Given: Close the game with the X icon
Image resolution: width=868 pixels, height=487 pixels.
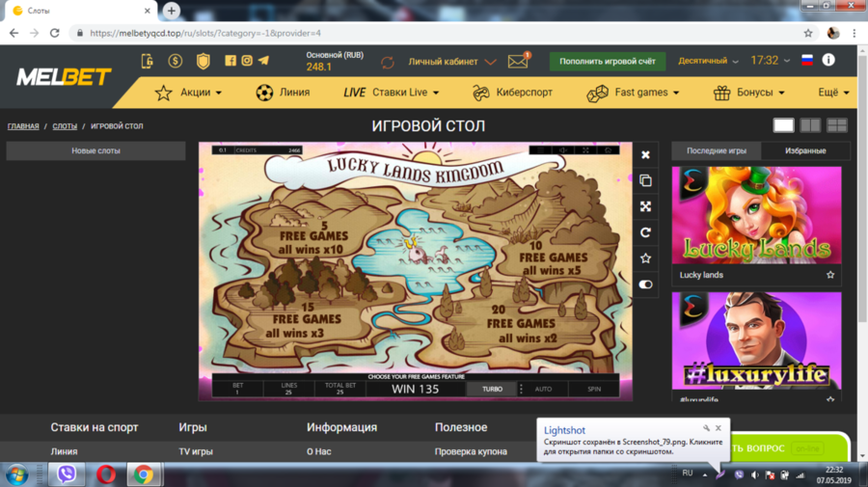Looking at the screenshot, I should coord(645,155).
